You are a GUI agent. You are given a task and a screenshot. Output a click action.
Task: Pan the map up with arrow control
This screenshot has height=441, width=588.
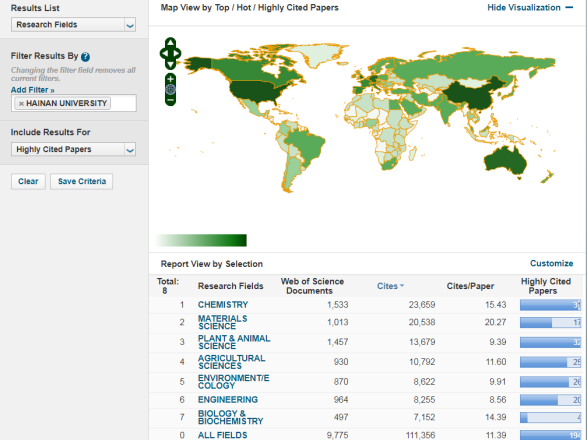170,43
